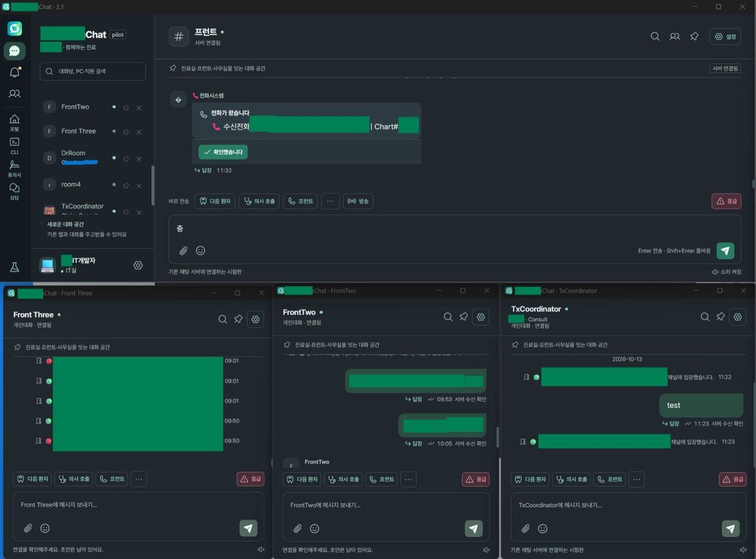The height and width of the screenshot is (559, 756).
Task: Click the 대화방, PC·직원 검색 search field
Action: click(93, 71)
